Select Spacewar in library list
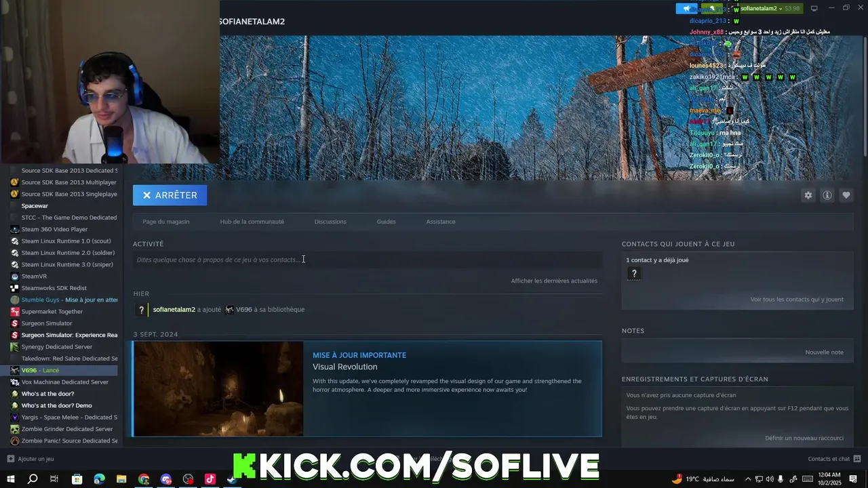Viewport: 868px width, 488px height. pos(35,205)
